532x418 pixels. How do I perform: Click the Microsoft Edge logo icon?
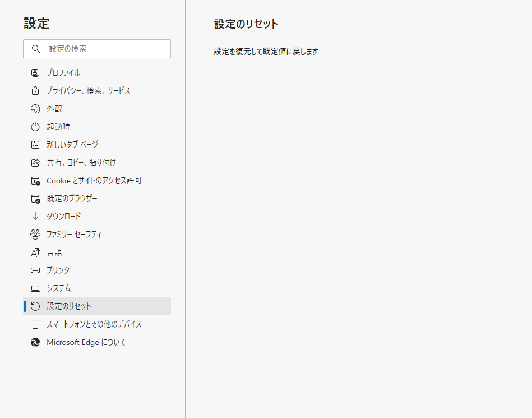coord(35,342)
